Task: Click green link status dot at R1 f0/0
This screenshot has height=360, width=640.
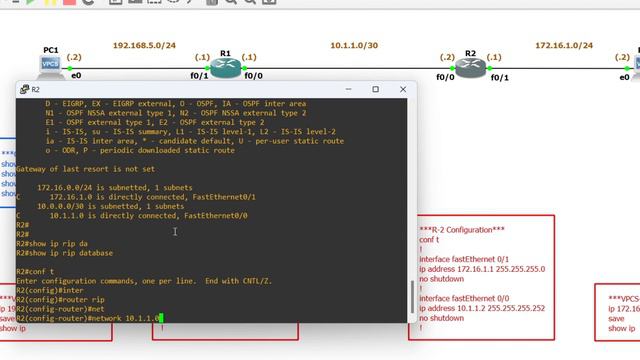Action: pos(244,68)
